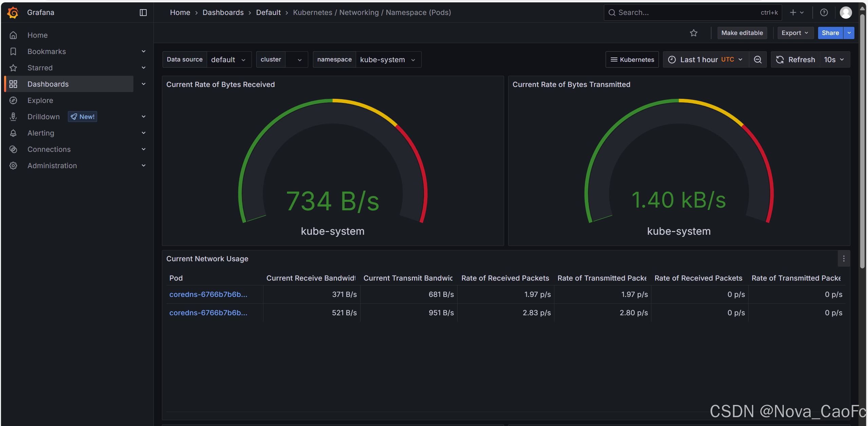Click the Make editable button
Image resolution: width=868 pixels, height=426 pixels.
(x=742, y=33)
